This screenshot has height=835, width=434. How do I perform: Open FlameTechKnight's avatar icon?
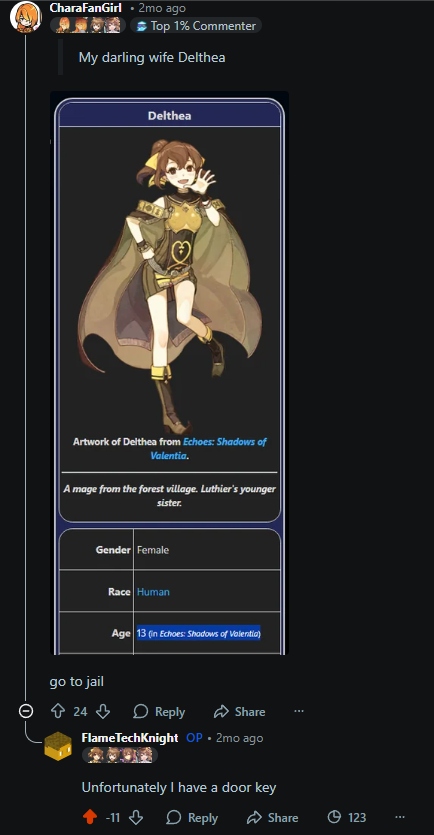[58, 746]
